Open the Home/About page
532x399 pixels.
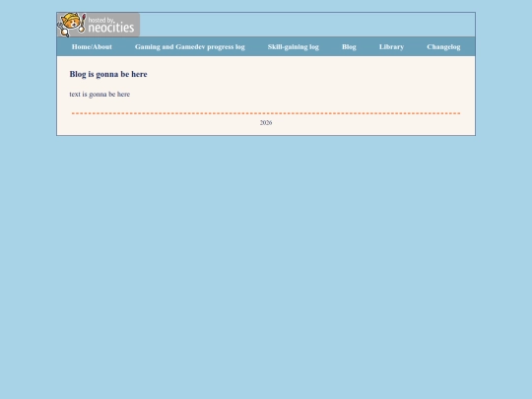92,47
